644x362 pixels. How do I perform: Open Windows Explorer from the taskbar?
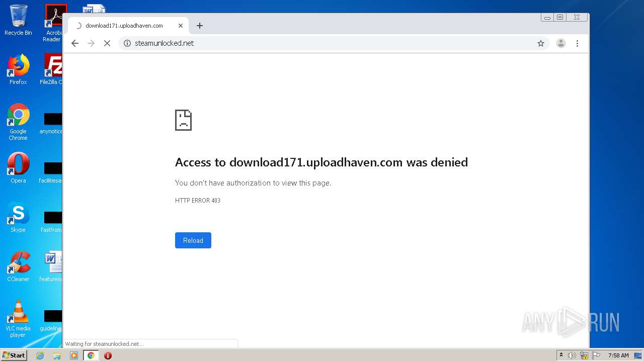tap(57, 355)
